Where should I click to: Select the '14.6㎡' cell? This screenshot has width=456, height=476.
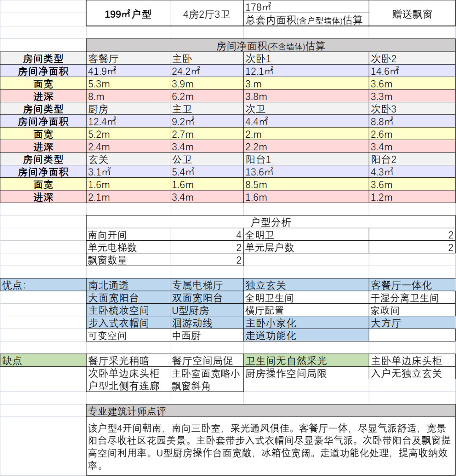pyautogui.click(x=412, y=71)
